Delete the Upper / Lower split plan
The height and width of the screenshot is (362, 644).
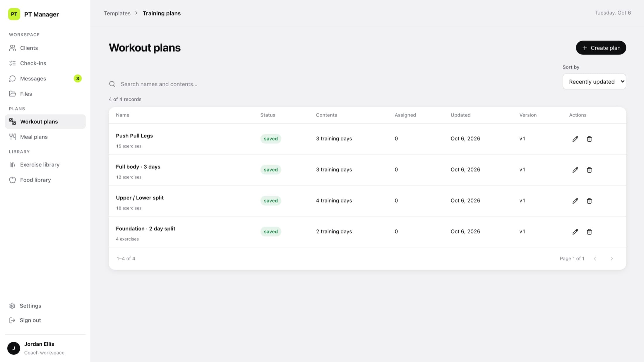point(589,201)
